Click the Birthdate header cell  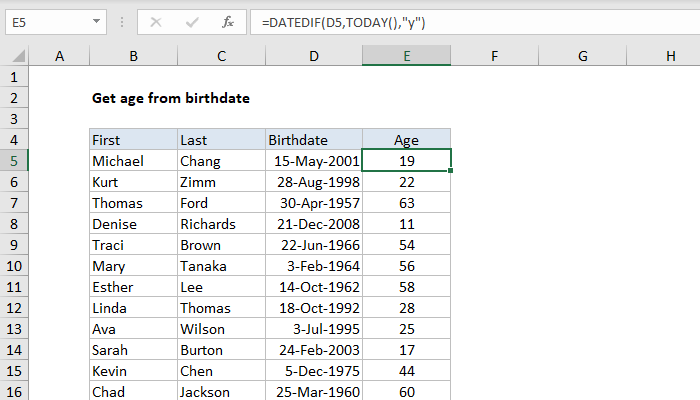pos(314,139)
